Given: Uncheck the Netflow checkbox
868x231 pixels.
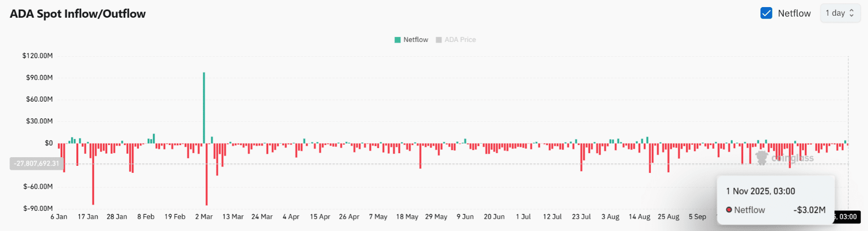Looking at the screenshot, I should coord(766,13).
